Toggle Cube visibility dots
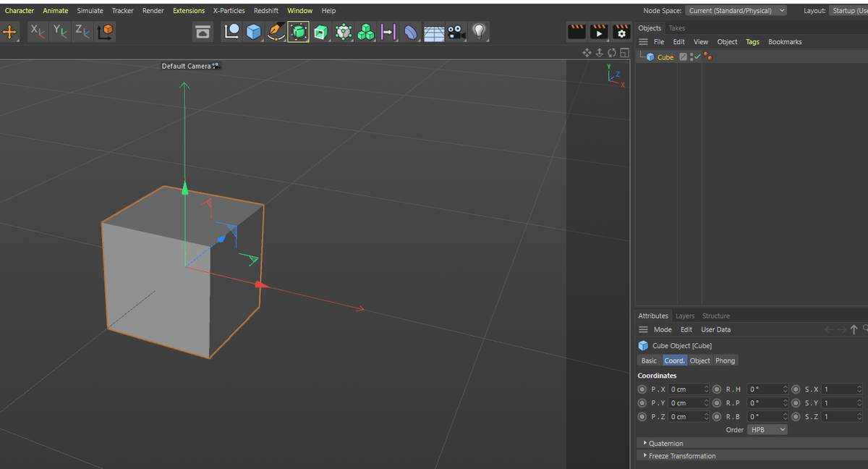This screenshot has width=868, height=469. [692, 57]
